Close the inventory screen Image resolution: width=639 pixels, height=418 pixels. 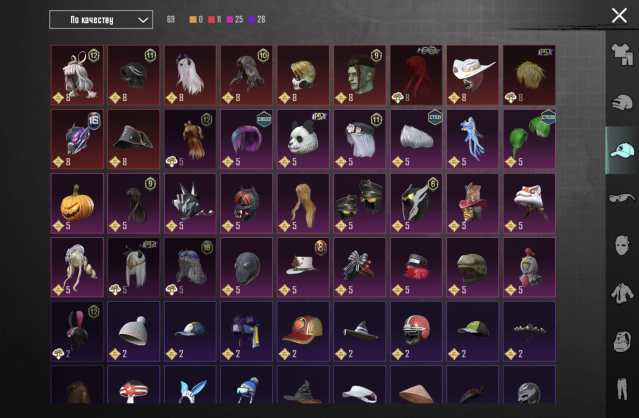tap(619, 16)
